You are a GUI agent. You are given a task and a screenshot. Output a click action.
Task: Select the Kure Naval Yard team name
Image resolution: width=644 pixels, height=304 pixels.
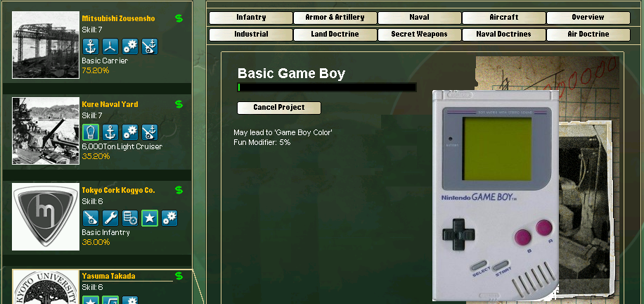110,104
